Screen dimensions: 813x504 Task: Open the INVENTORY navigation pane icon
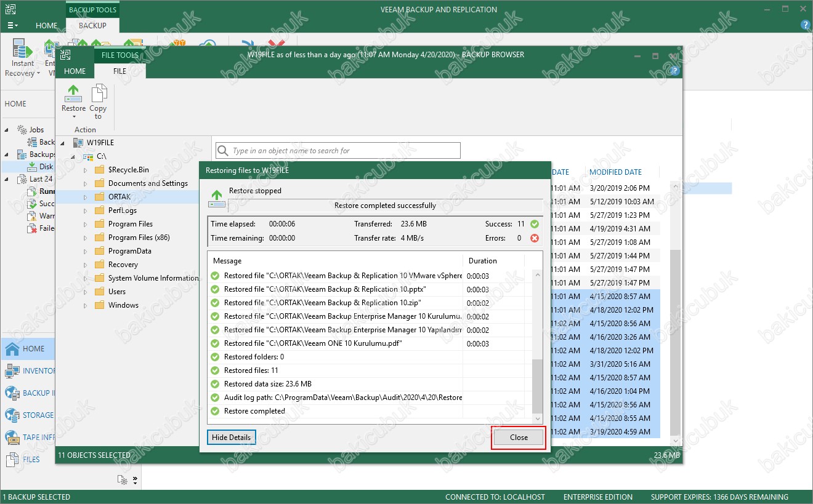[x=12, y=371]
